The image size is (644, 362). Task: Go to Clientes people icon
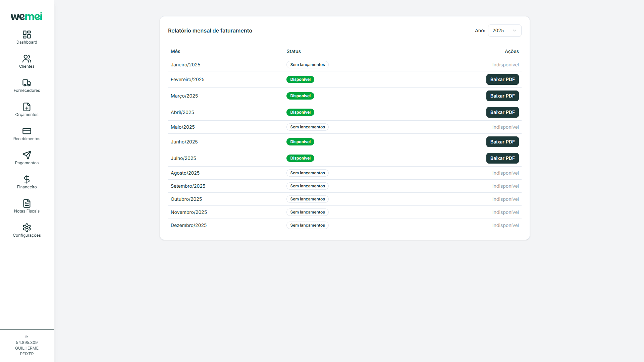[27, 59]
